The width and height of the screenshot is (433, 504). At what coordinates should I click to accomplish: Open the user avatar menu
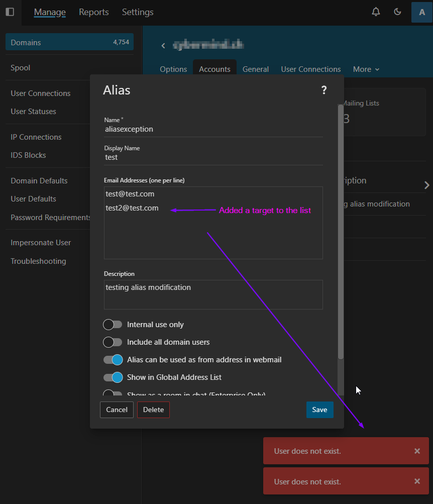[421, 12]
